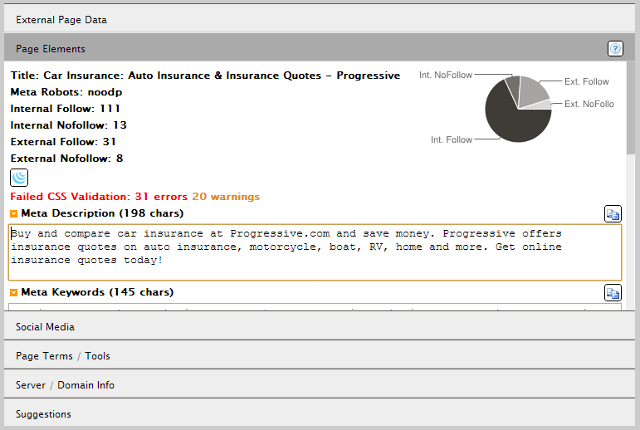The height and width of the screenshot is (430, 640).
Task: Expand the Server / Domain Info section
Action: [x=319, y=385]
